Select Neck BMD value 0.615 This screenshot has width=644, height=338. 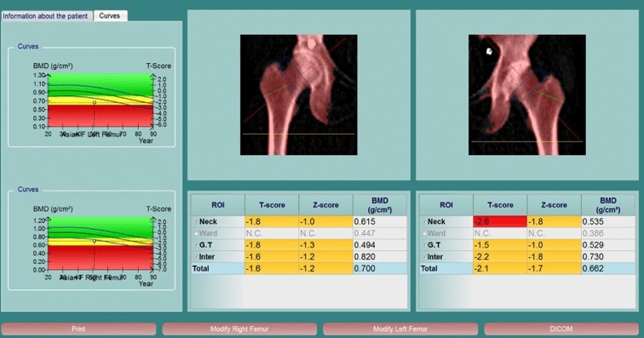coord(380,221)
